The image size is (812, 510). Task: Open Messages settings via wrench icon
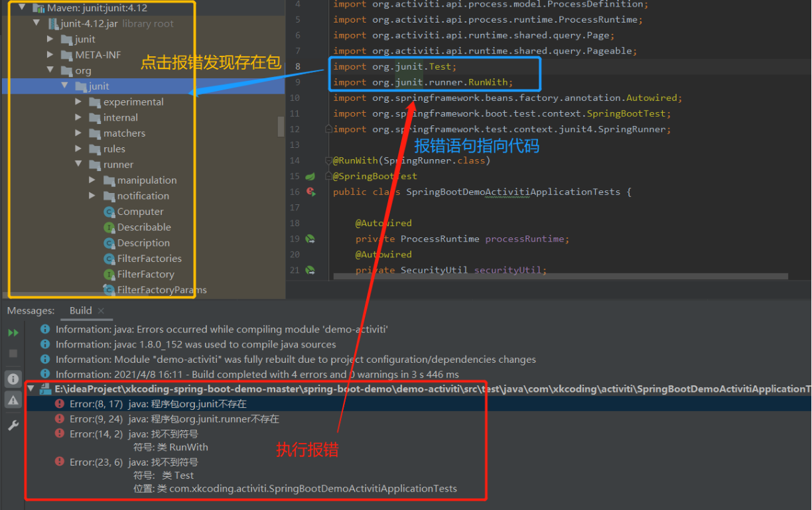[13, 426]
